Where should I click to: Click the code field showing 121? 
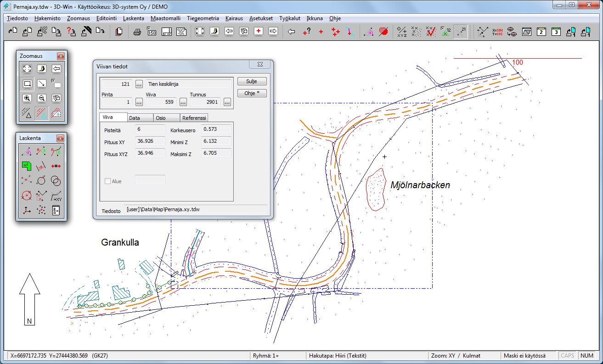[x=117, y=84]
